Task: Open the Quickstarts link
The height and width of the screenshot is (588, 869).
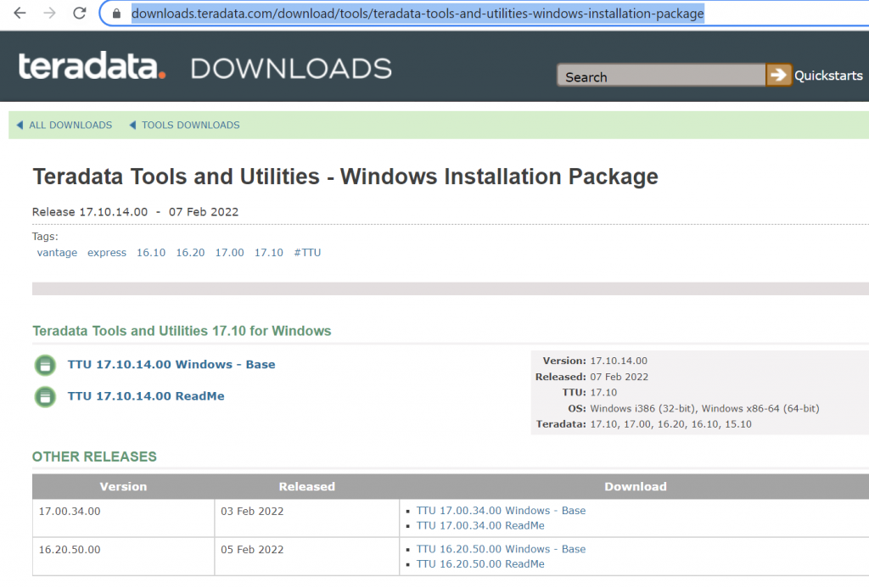Action: [x=828, y=75]
